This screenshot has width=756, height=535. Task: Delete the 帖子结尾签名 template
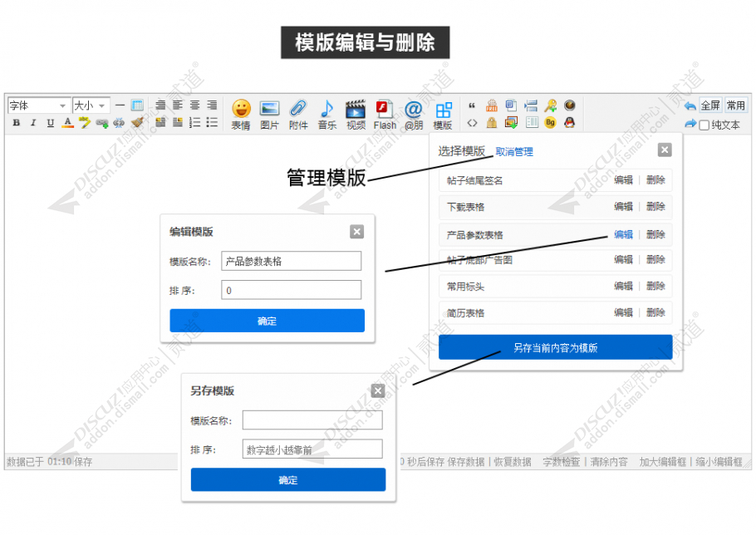[x=655, y=179]
